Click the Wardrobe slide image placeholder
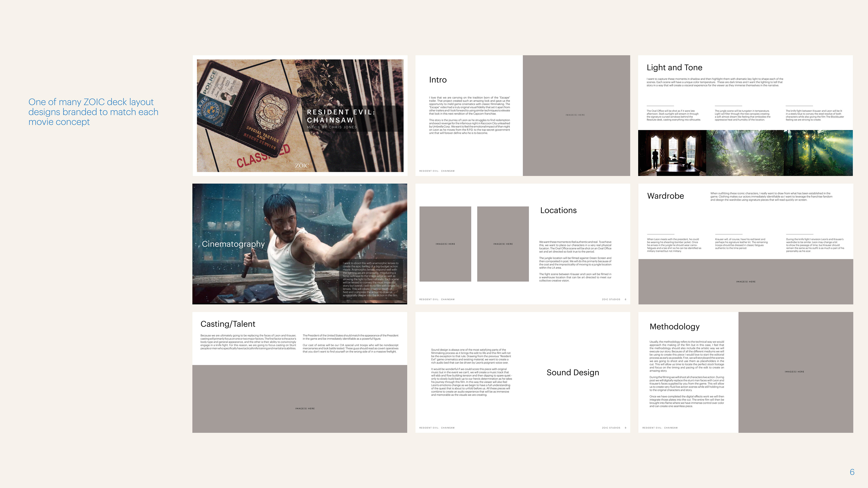 click(745, 282)
